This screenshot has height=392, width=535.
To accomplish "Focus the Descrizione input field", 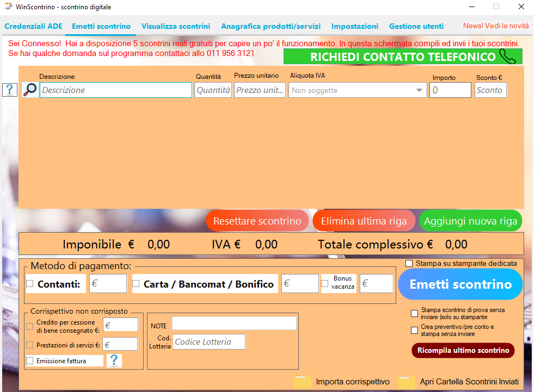I will pos(116,90).
